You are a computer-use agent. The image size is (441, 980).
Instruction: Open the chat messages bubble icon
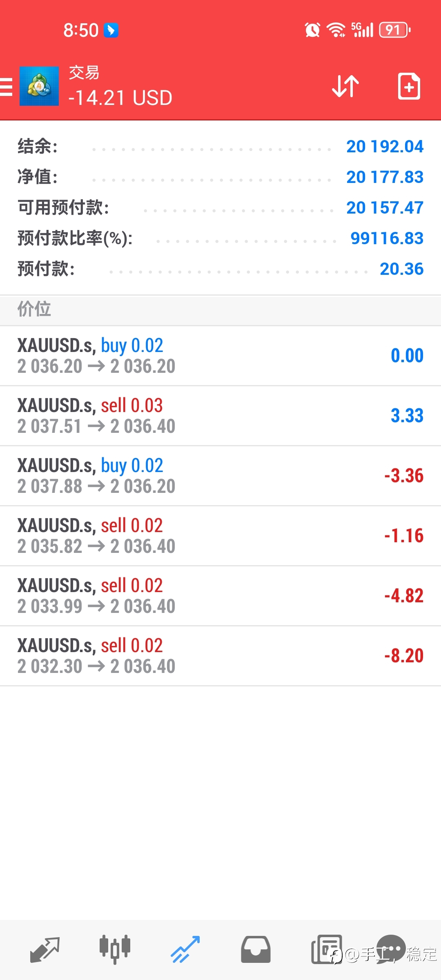391,948
